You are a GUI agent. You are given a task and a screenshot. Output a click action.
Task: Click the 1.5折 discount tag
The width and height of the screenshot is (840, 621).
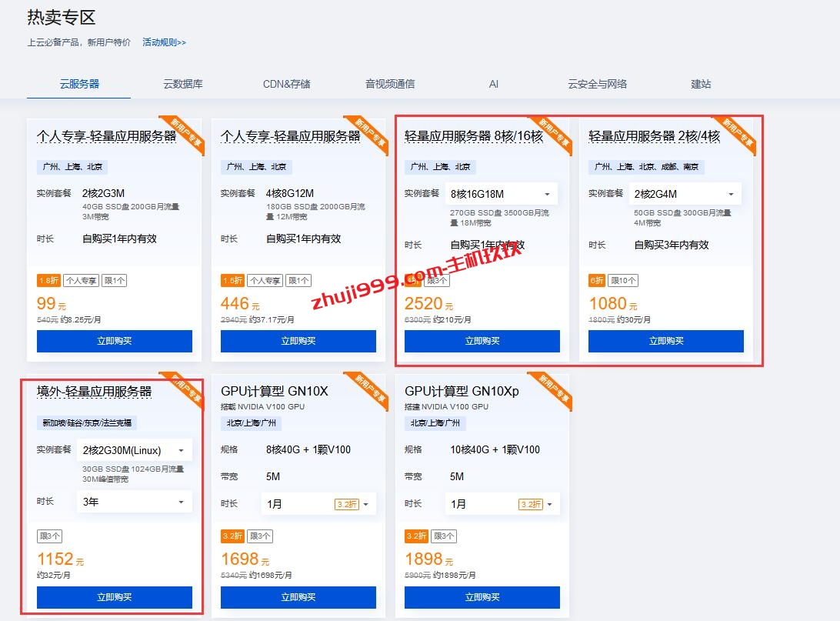click(x=232, y=280)
